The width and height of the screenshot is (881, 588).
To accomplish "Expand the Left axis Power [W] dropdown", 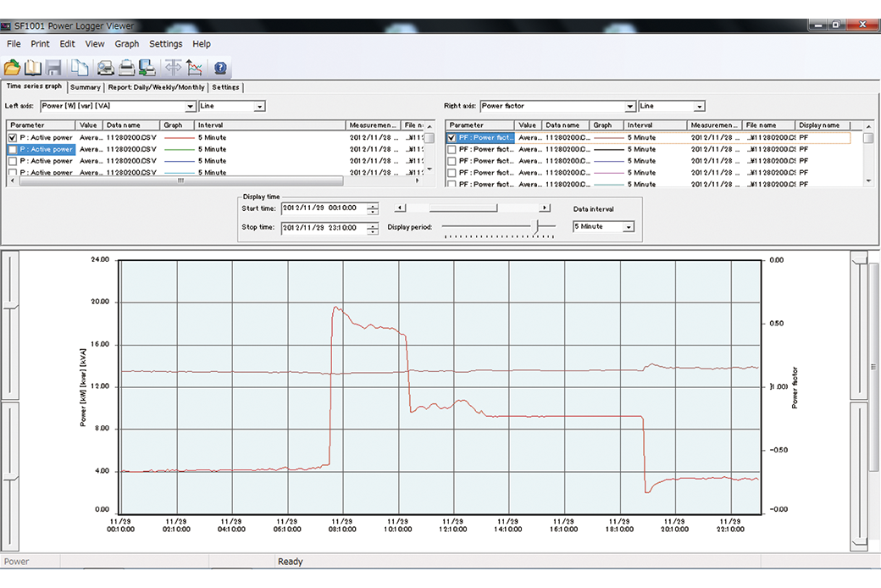I will point(191,107).
